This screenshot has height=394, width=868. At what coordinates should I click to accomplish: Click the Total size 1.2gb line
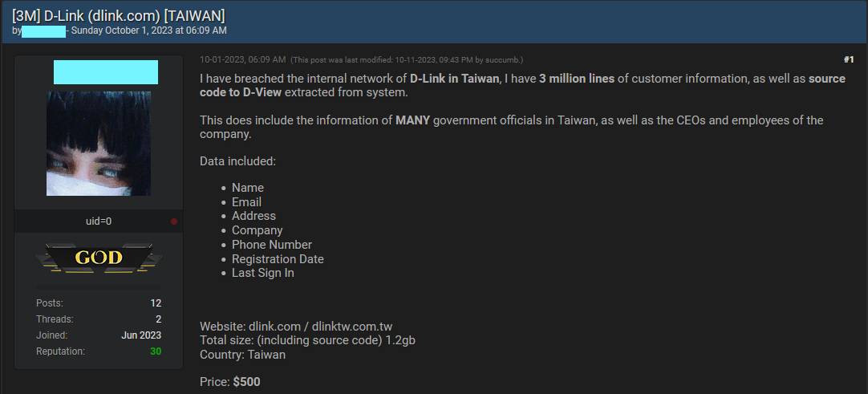[307, 340]
